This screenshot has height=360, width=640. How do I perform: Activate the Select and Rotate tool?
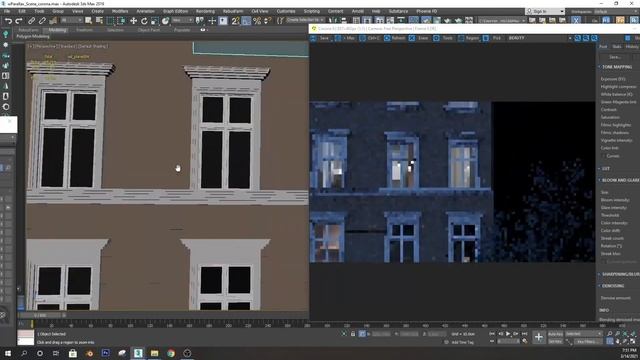tap(144, 20)
